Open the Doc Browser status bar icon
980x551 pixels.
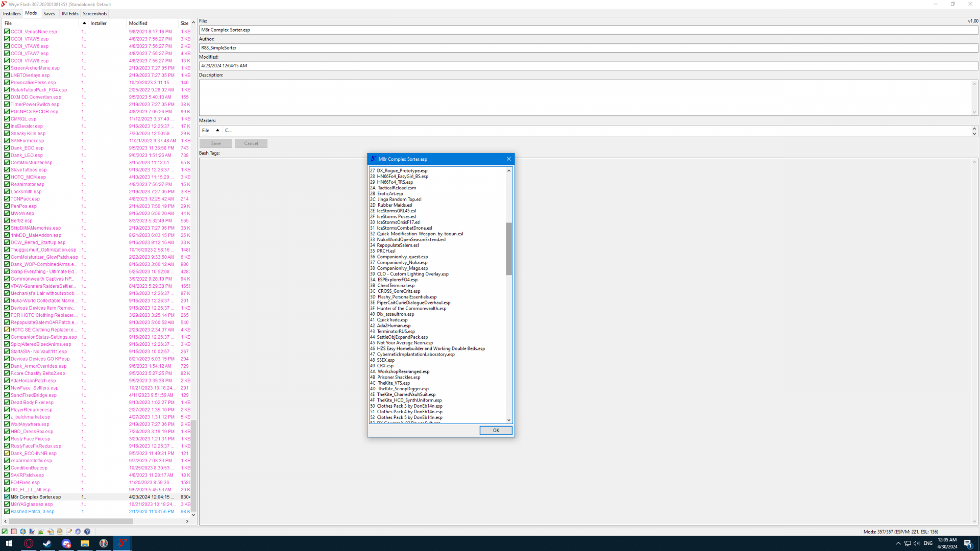pos(60,531)
